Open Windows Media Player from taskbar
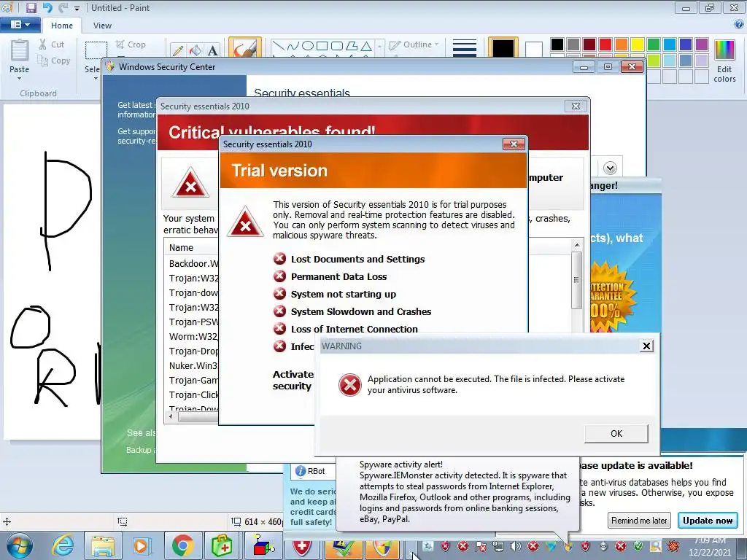This screenshot has width=747, height=560. (142, 545)
